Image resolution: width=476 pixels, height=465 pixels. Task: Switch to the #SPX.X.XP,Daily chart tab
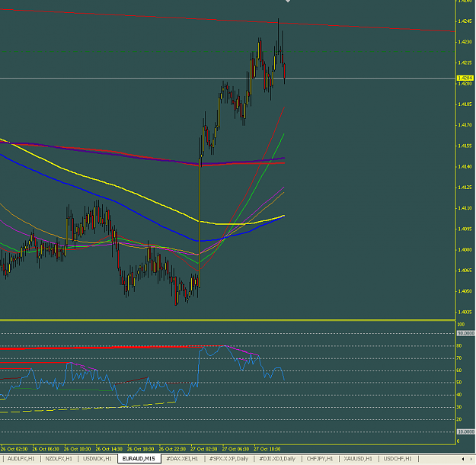(229, 459)
